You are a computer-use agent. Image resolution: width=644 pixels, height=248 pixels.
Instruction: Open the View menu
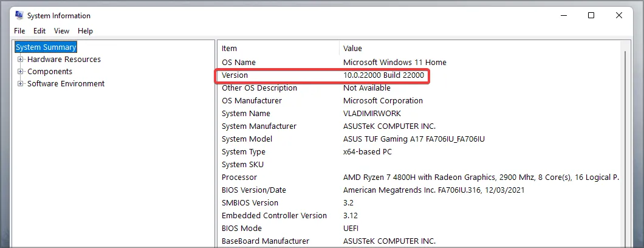(x=61, y=31)
